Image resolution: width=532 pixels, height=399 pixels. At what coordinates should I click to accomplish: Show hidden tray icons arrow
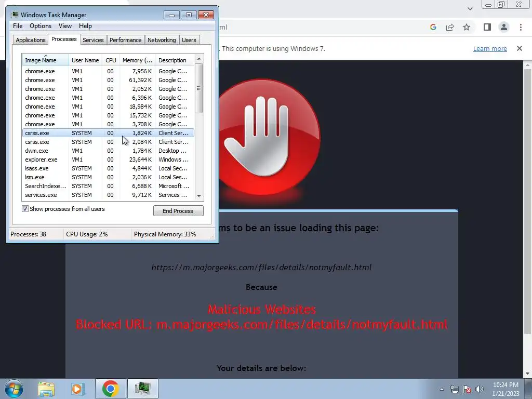coord(442,389)
